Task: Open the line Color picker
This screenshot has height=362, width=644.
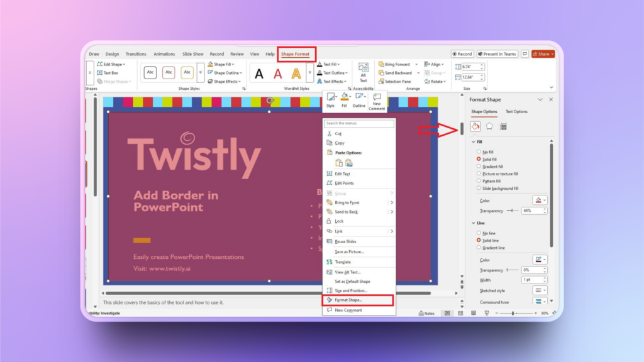Action: tap(540, 260)
